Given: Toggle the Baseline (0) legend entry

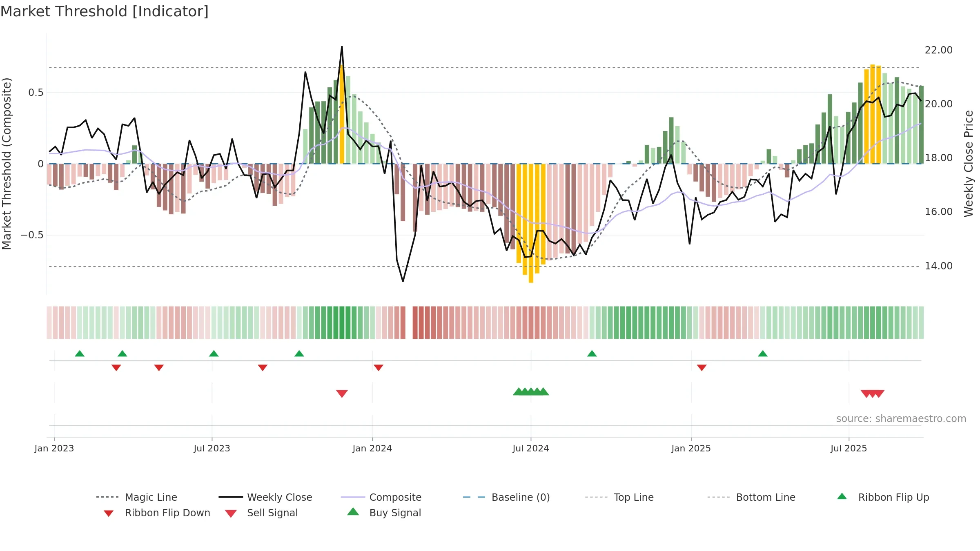Looking at the screenshot, I should point(506,497).
